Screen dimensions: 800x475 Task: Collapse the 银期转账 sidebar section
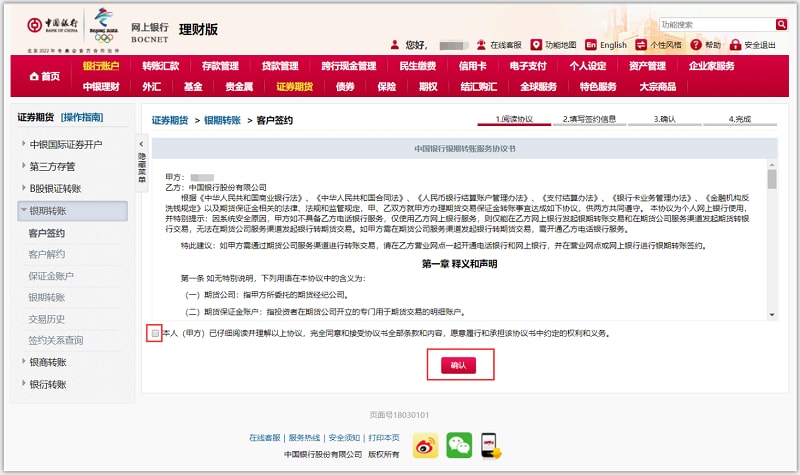click(x=24, y=211)
